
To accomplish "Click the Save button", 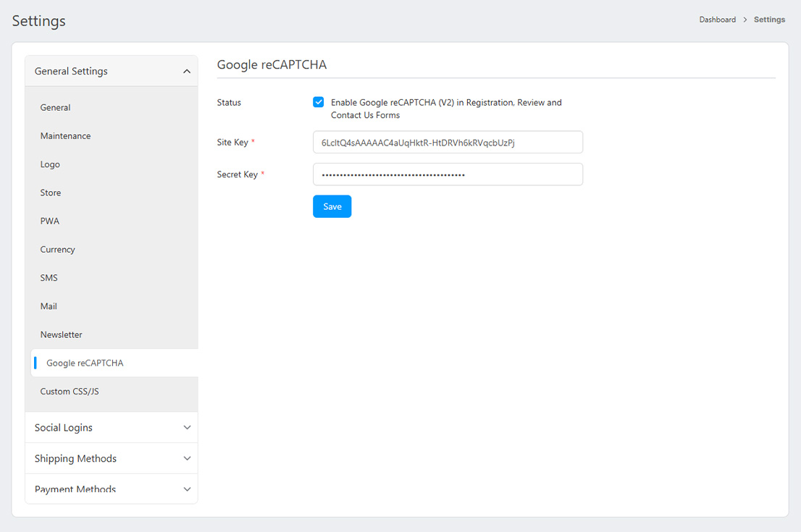I will point(332,206).
